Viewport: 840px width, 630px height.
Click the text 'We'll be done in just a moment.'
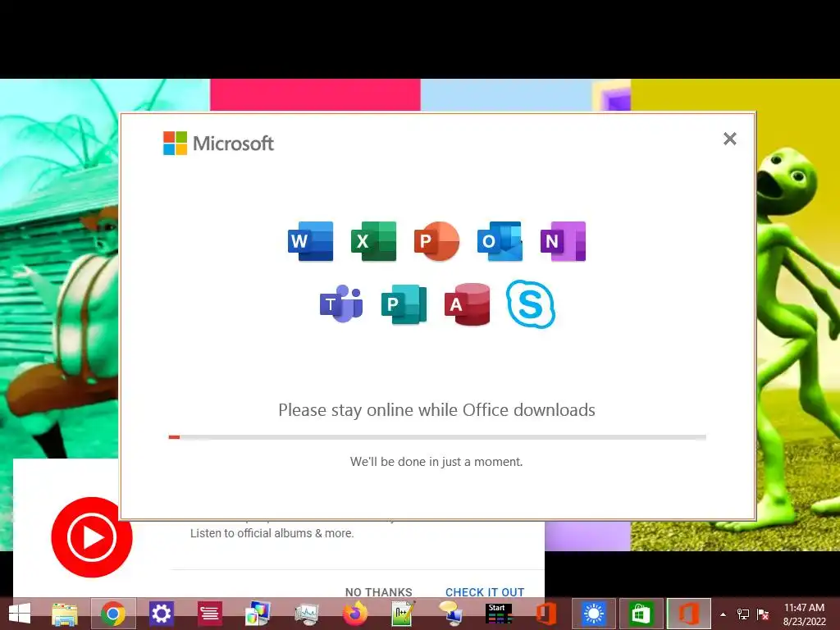(436, 462)
